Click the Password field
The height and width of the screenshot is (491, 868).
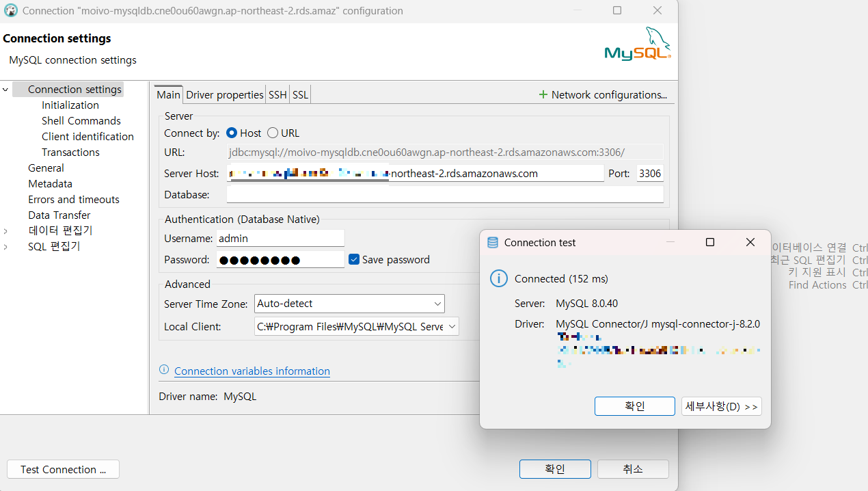point(280,260)
